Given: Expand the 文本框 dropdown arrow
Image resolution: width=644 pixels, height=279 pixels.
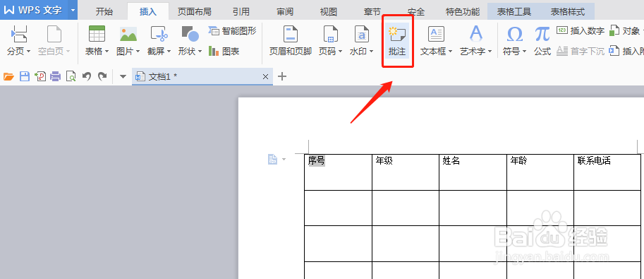Looking at the screenshot, I should [x=450, y=52].
